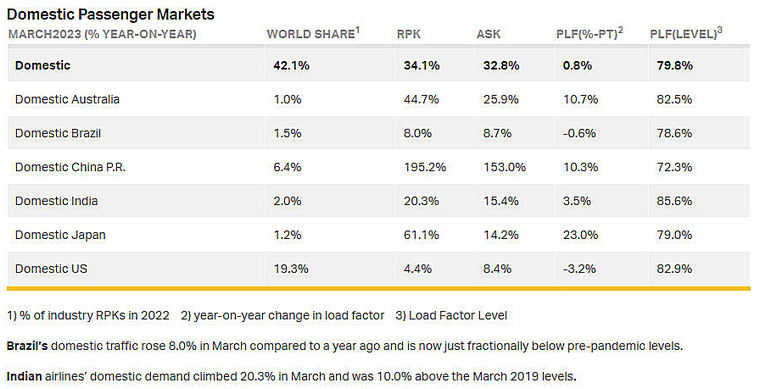Click the RPK column header
The height and width of the screenshot is (389, 760).
pyautogui.click(x=409, y=34)
